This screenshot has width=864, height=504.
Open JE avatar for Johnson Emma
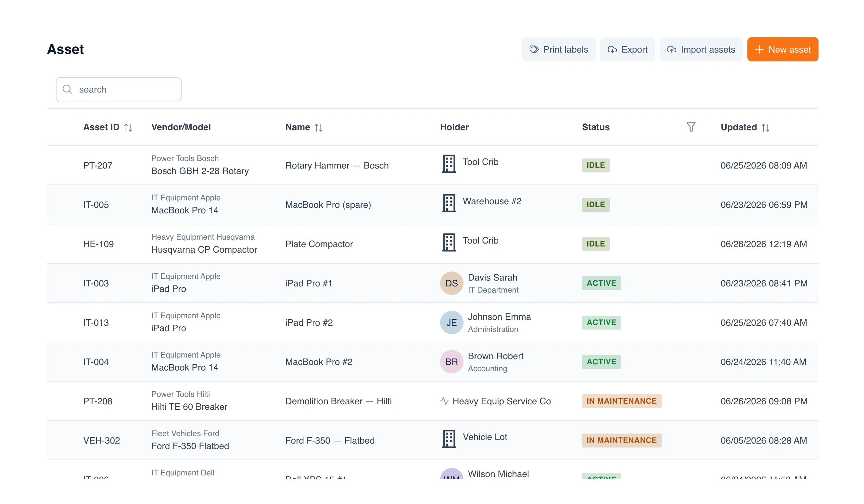point(451,322)
